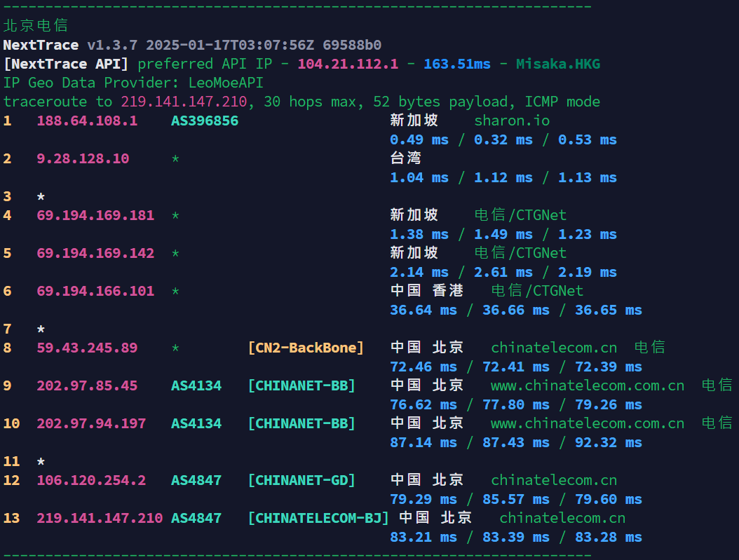
Task: Click AS4134 on hop 9
Action: pos(196,385)
